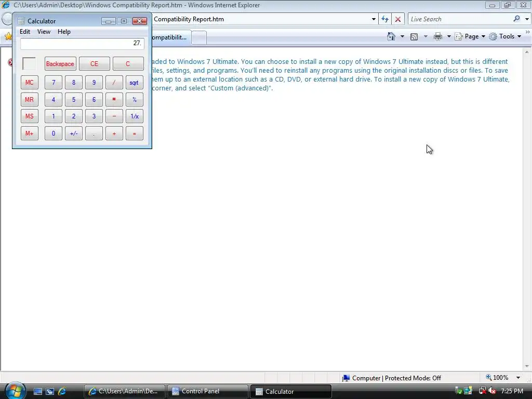This screenshot has height=399, width=532.
Task: Open the Calculator View menu
Action: coord(44,32)
